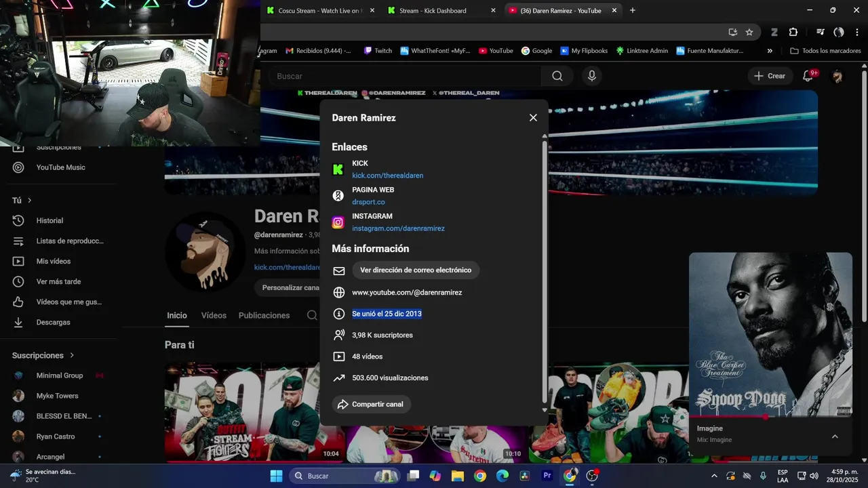Screen dimensions: 868x488
Task: Open the Linktree Admin bookmark
Action: [x=642, y=51]
